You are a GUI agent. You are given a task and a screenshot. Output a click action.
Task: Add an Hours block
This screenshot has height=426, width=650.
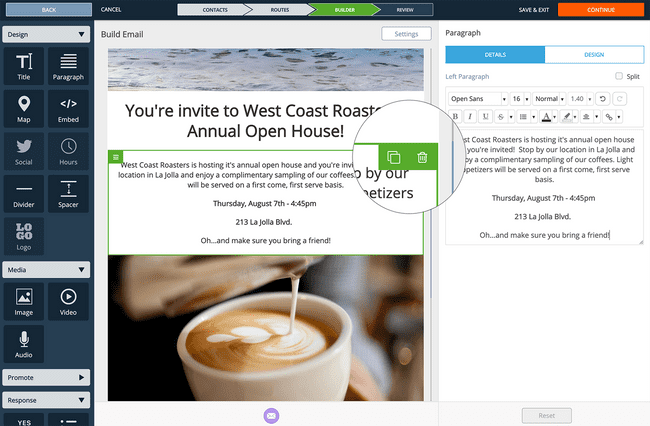[68, 151]
